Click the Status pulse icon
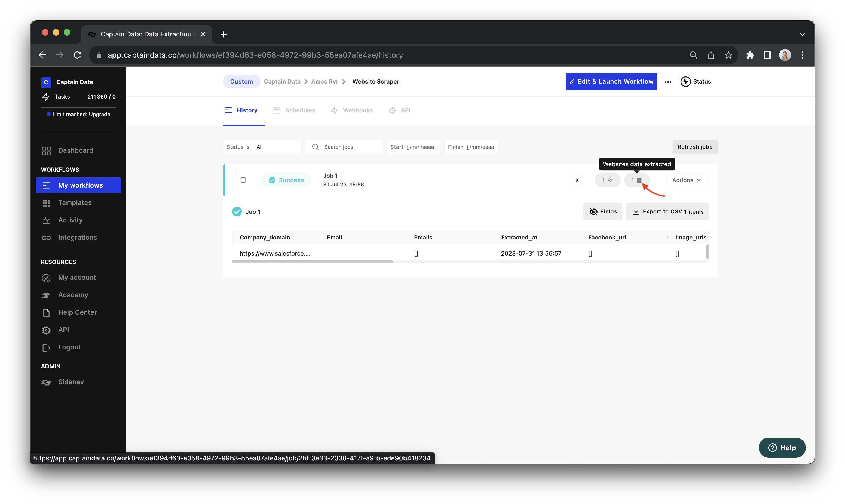845x504 pixels. point(685,82)
